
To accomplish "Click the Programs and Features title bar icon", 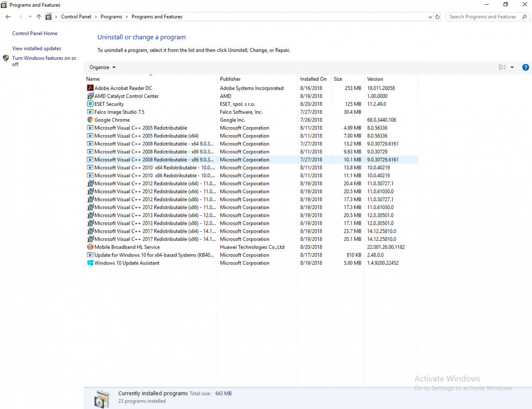I will 4,5.
